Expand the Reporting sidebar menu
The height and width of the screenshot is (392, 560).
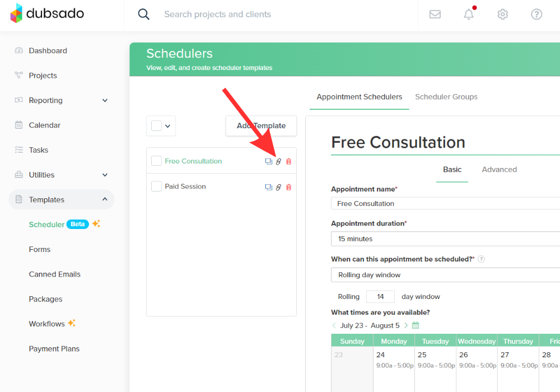point(105,101)
